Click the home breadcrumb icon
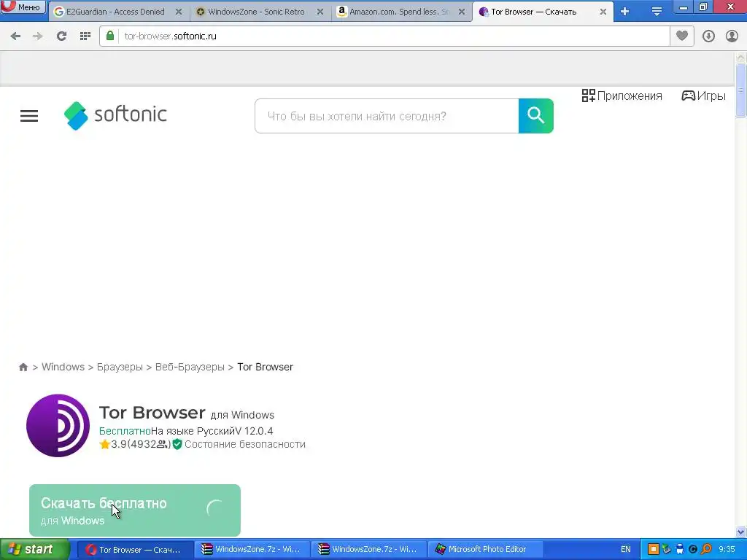The height and width of the screenshot is (560, 747). coord(23,367)
